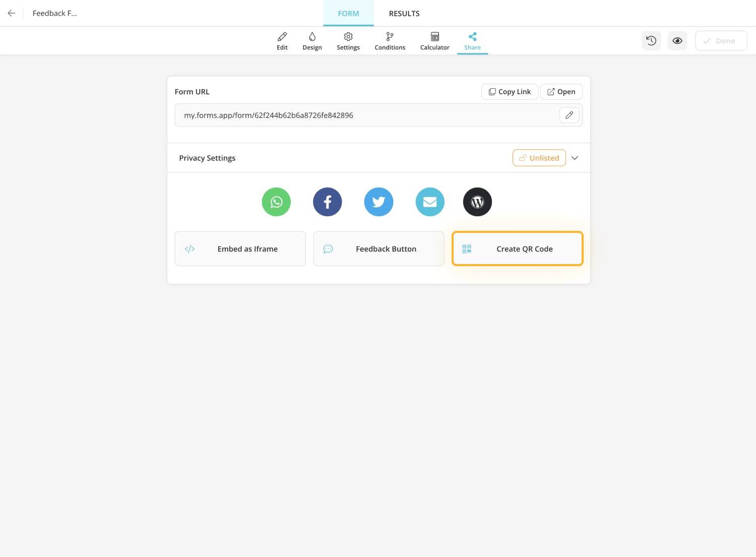Switch to the RESULTS tab
The width and height of the screenshot is (756, 557).
pyautogui.click(x=404, y=13)
